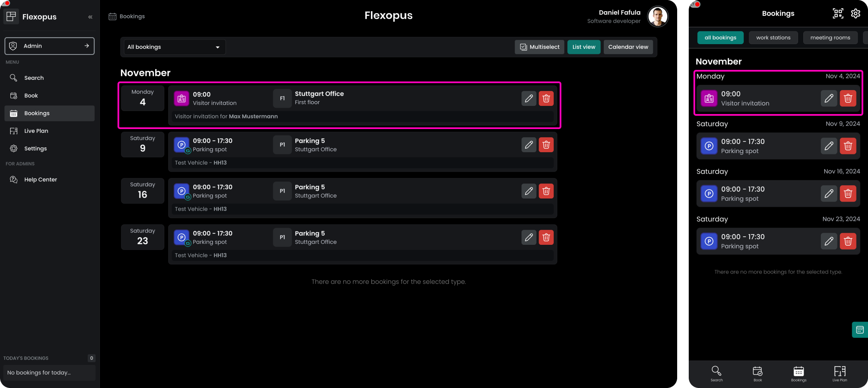Viewport: 868px width, 388px height.
Task: Open Daniel Fafula's profile avatar
Action: pyautogui.click(x=657, y=17)
